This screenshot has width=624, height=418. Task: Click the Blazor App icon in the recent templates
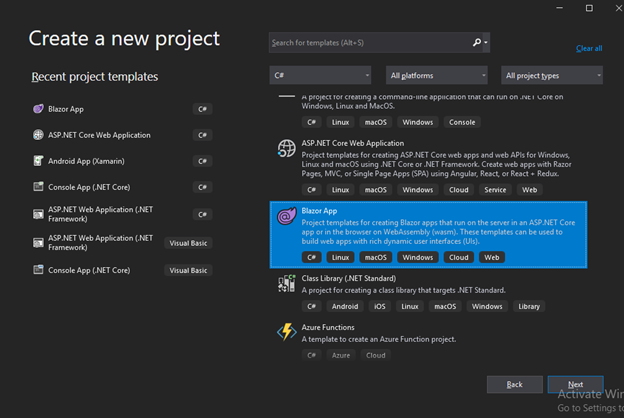(x=38, y=109)
